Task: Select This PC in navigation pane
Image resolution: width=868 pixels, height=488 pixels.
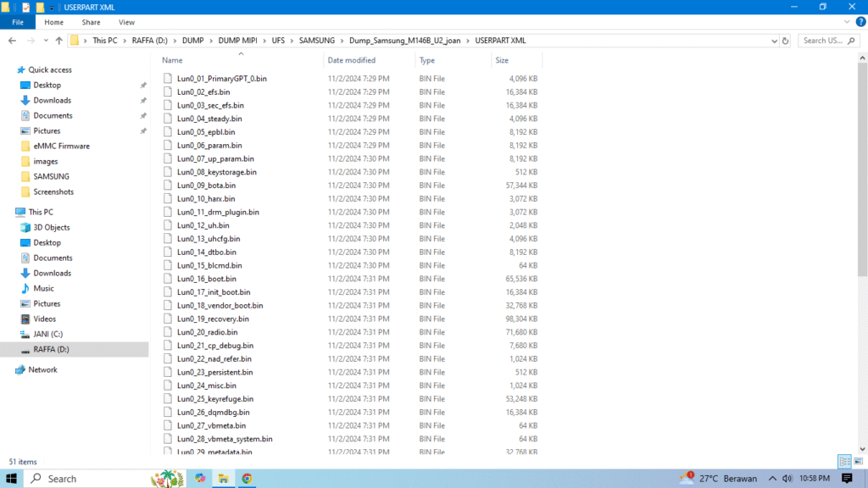Action: click(x=41, y=212)
